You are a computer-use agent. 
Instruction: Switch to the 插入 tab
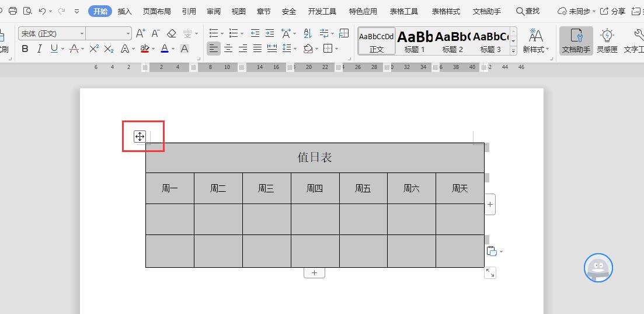[x=124, y=11]
